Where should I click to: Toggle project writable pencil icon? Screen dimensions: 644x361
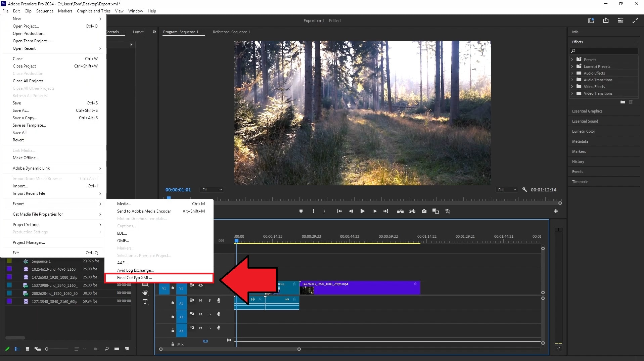point(7,349)
